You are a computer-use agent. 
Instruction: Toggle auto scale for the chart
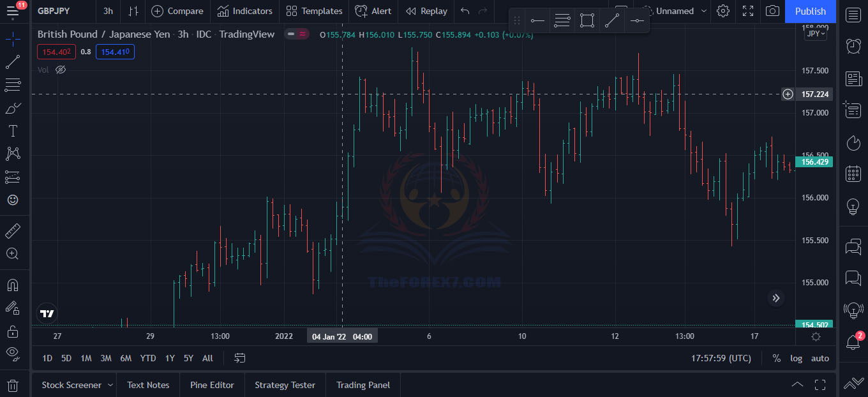coord(819,358)
